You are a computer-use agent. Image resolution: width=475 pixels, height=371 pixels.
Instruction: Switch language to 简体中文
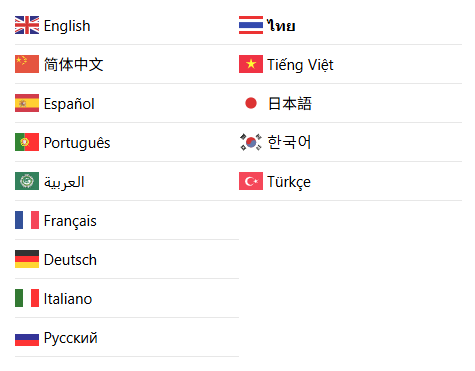pos(127,64)
